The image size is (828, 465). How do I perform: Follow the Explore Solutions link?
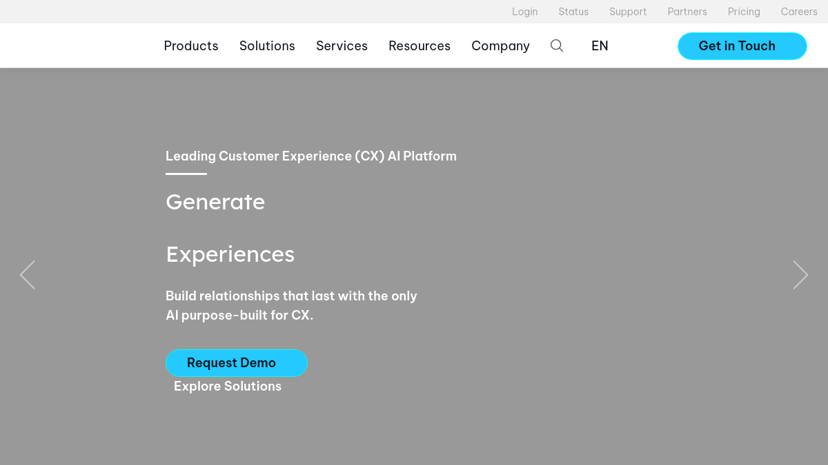228,386
